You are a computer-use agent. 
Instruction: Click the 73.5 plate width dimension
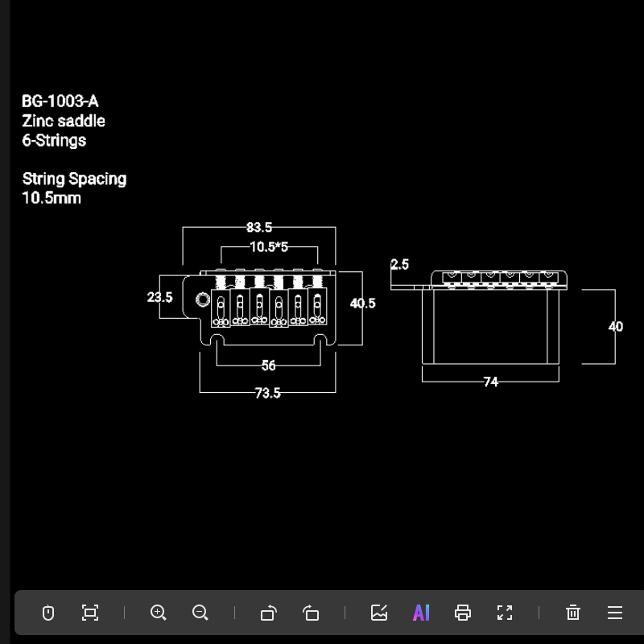pos(268,393)
